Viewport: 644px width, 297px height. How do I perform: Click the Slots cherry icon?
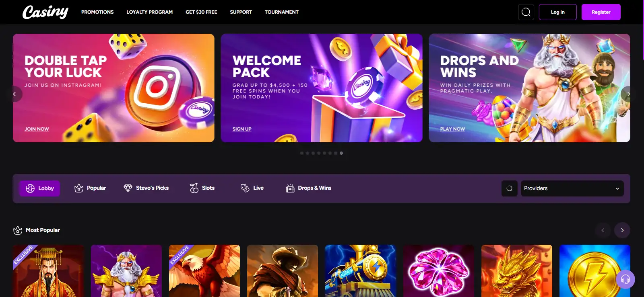194,188
